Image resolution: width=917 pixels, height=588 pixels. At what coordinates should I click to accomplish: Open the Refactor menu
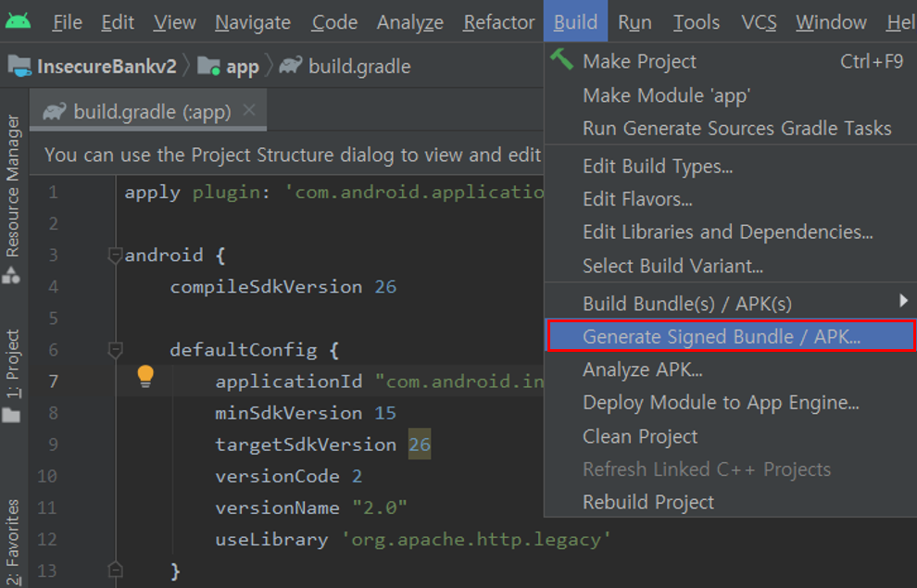pyautogui.click(x=499, y=22)
